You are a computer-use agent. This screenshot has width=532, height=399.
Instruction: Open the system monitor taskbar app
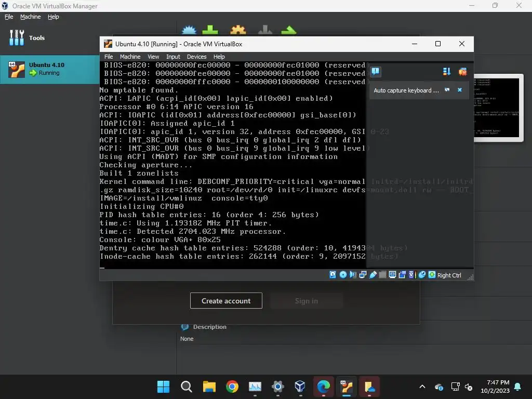tap(255, 387)
